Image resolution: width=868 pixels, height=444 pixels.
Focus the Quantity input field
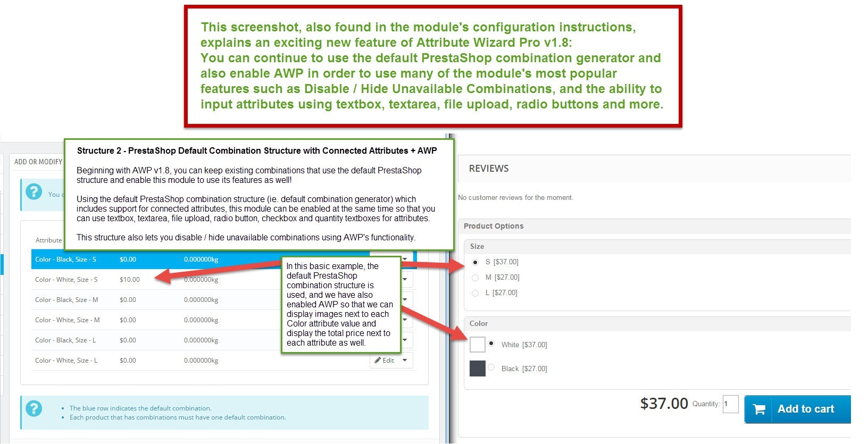click(x=731, y=404)
